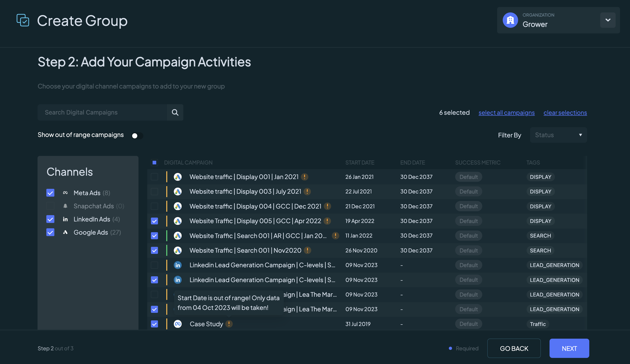
Task: Click the '31 Jul 2019' start date cell
Action: pos(358,324)
